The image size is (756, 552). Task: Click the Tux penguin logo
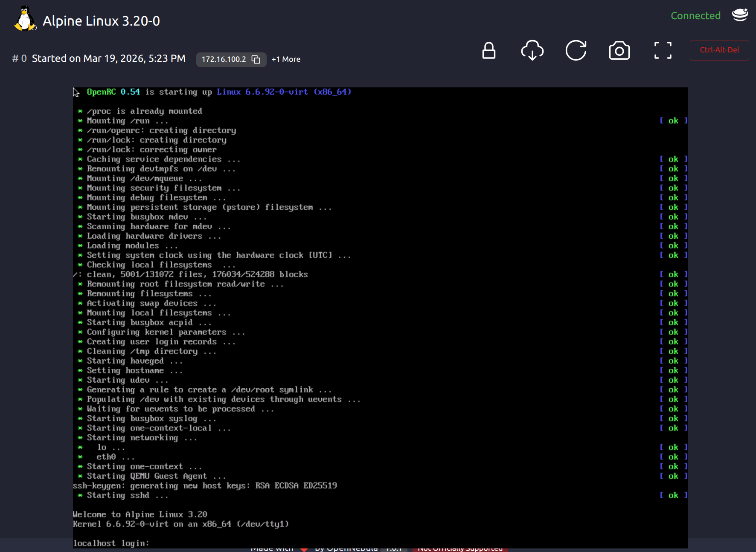click(25, 19)
